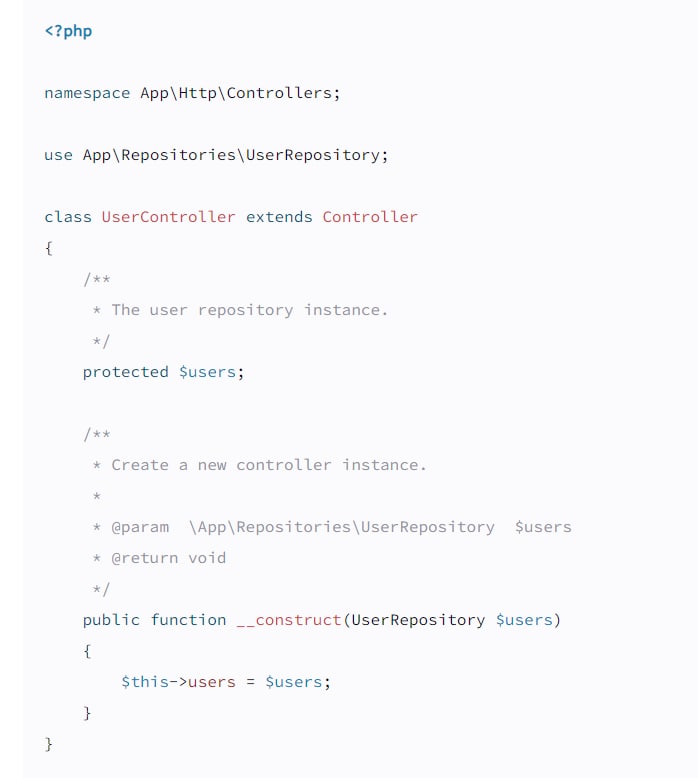Click 'App\Http\Controllers;' namespace path

(x=240, y=93)
